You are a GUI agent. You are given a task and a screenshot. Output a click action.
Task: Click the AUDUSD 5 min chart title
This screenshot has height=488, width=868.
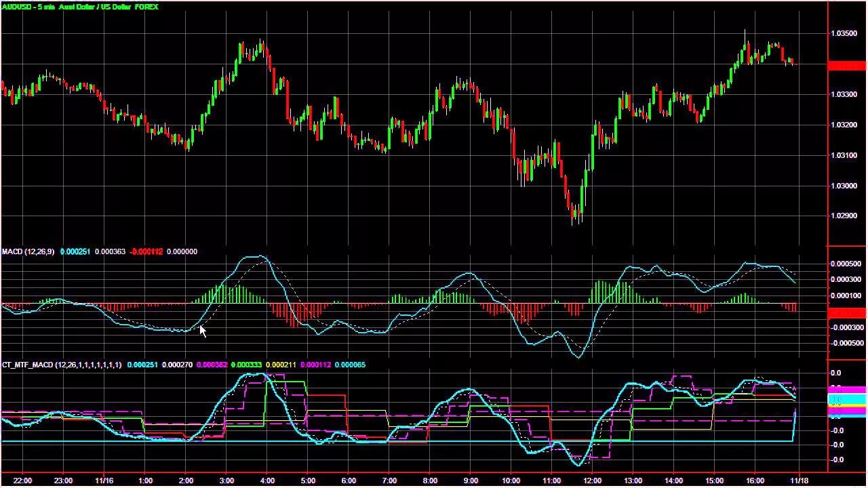(80, 7)
